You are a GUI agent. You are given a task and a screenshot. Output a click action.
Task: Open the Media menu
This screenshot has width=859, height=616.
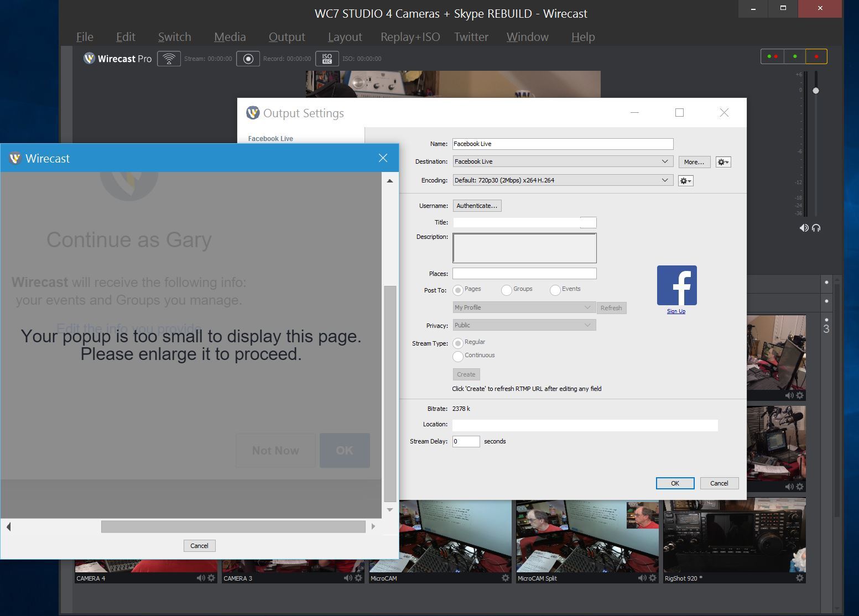pyautogui.click(x=230, y=37)
